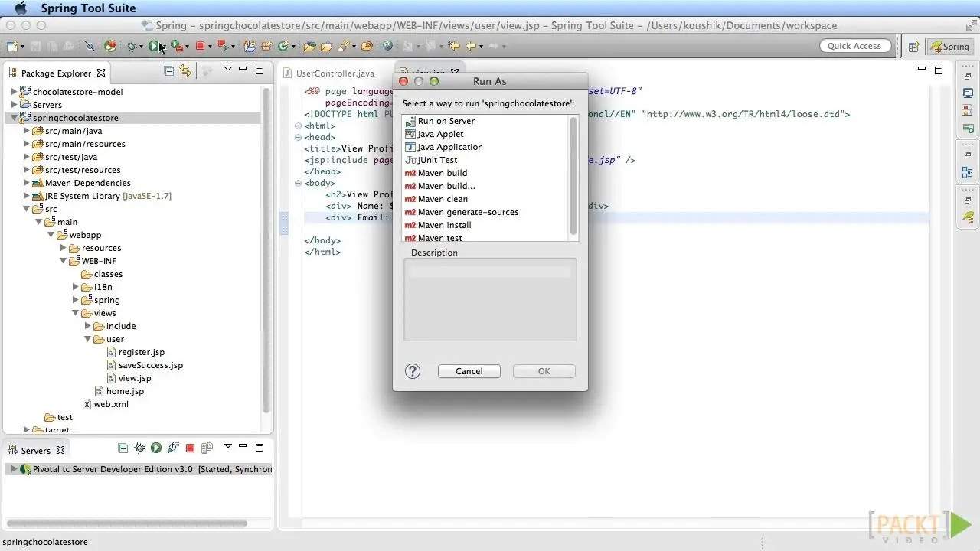This screenshot has width=980, height=551.
Task: Click the Open Type folder icon in toolbar
Action: click(x=309, y=47)
